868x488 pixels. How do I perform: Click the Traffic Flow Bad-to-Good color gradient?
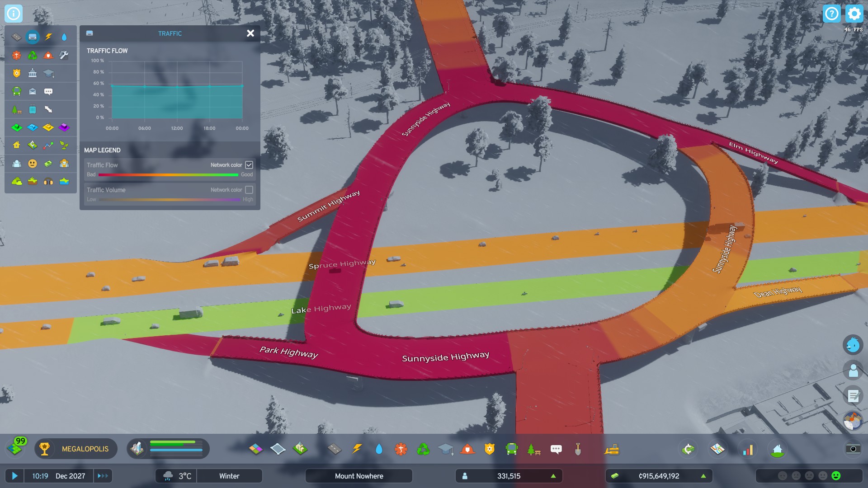[x=170, y=174]
